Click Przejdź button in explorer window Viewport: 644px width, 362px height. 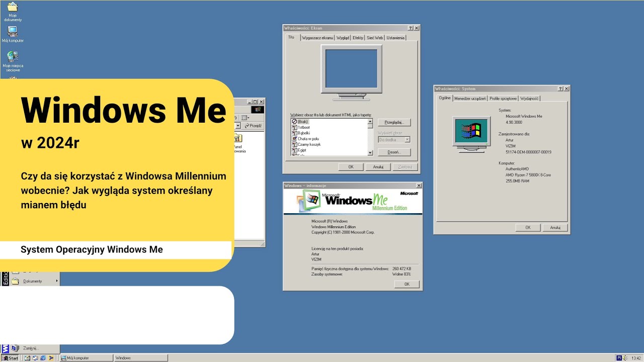[x=254, y=126]
